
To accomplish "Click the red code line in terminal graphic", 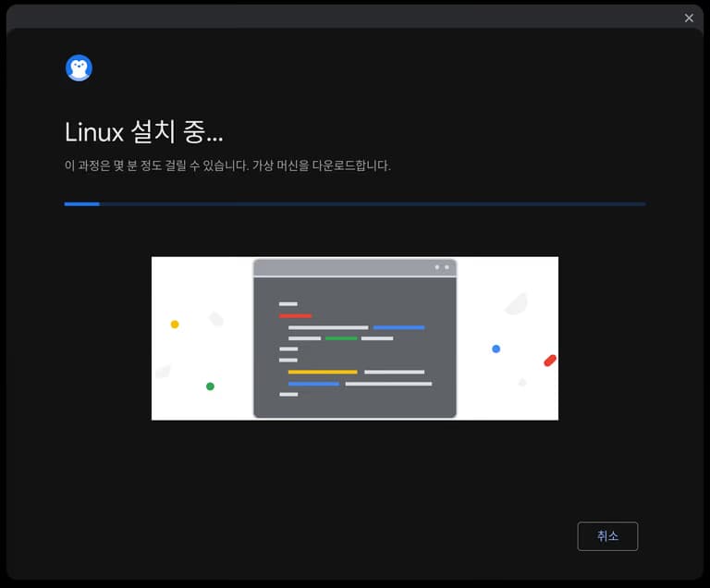I will 295,315.
